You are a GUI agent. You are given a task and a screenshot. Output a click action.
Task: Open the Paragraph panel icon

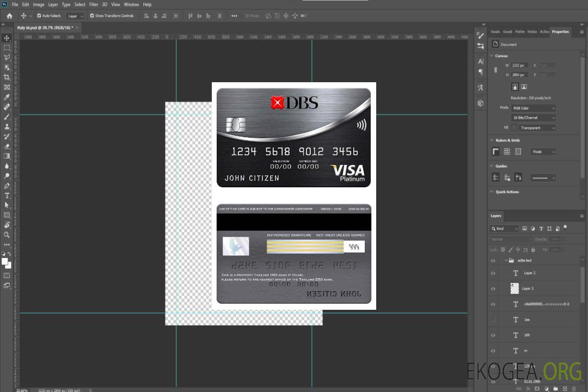click(x=481, y=72)
